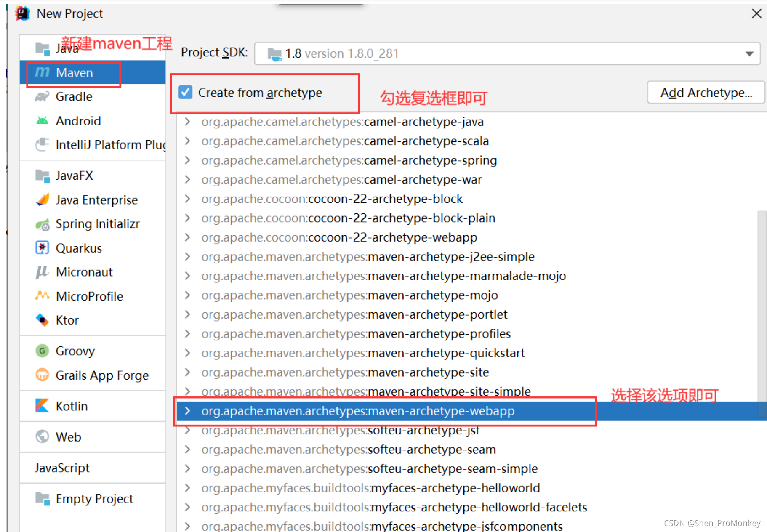Expand maven-archetype-quickstart entry
The image size is (767, 532).
pyautogui.click(x=188, y=353)
